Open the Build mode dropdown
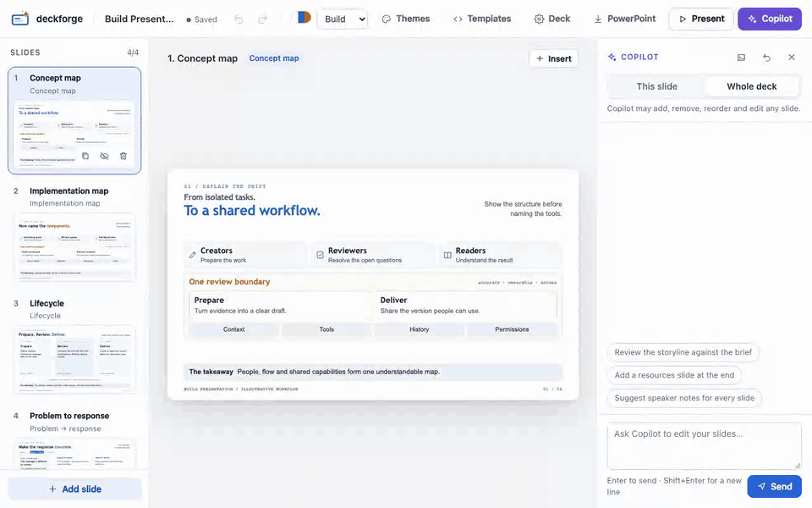 (x=343, y=19)
